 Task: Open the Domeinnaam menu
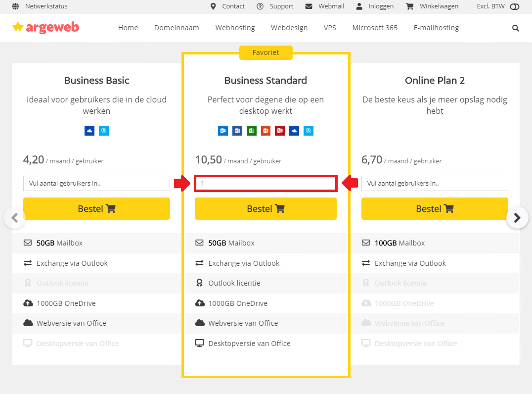click(177, 28)
